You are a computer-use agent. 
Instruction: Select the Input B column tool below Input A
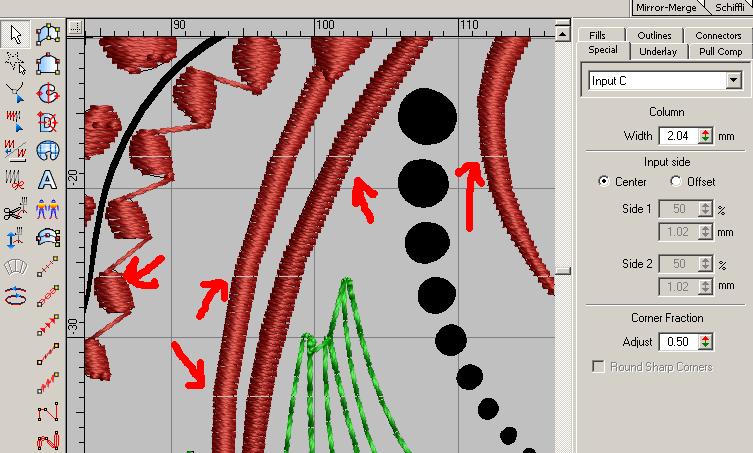[48, 63]
